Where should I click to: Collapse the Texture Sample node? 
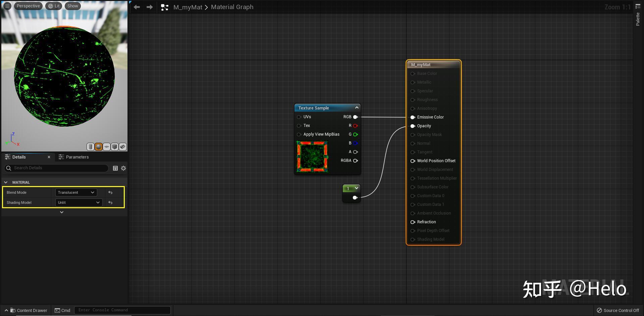tap(357, 107)
